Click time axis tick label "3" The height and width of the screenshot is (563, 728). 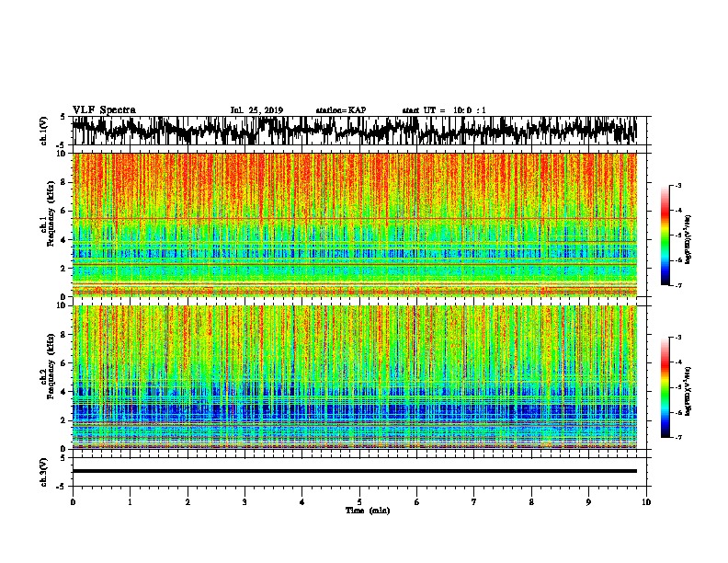[x=245, y=502]
